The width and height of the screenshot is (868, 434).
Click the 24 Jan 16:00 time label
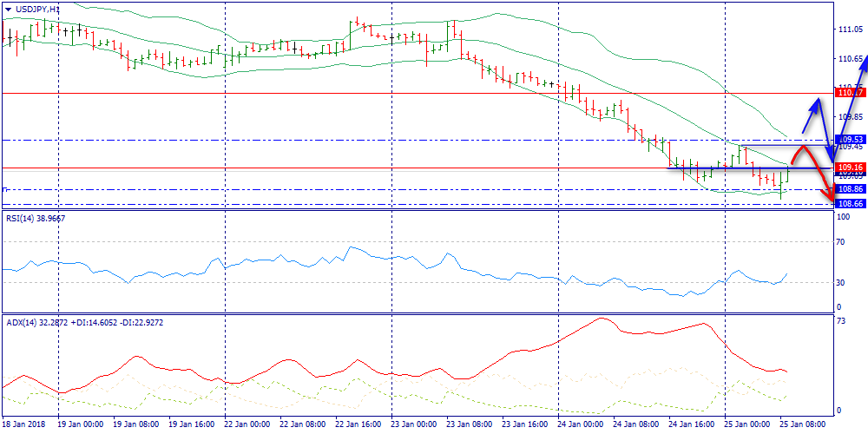[690, 424]
